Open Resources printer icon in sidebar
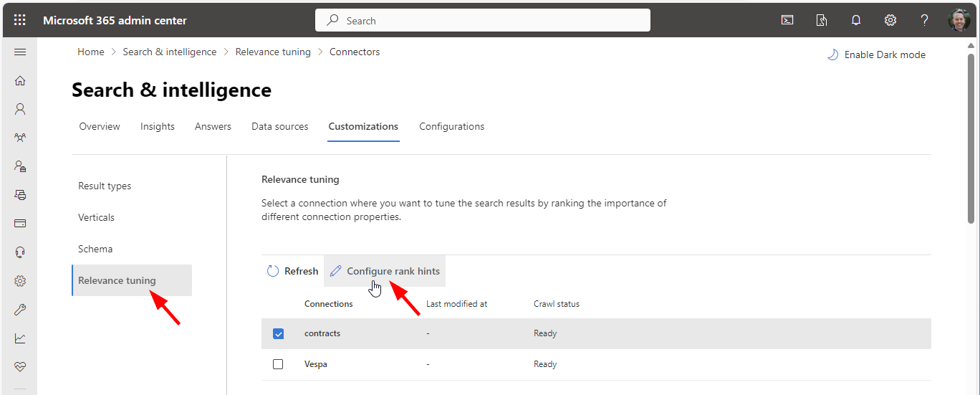This screenshot has height=395, width=980. [20, 194]
